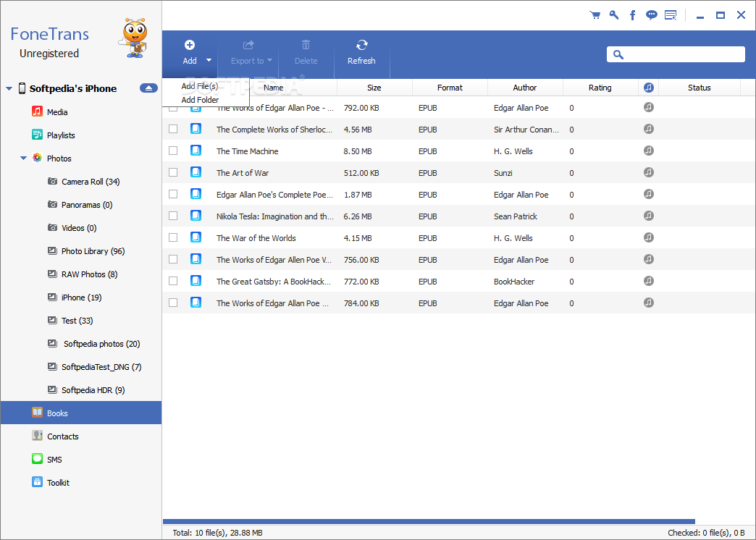Click the book icon for The Great Gatsby
This screenshot has height=540, width=756.
196,281
